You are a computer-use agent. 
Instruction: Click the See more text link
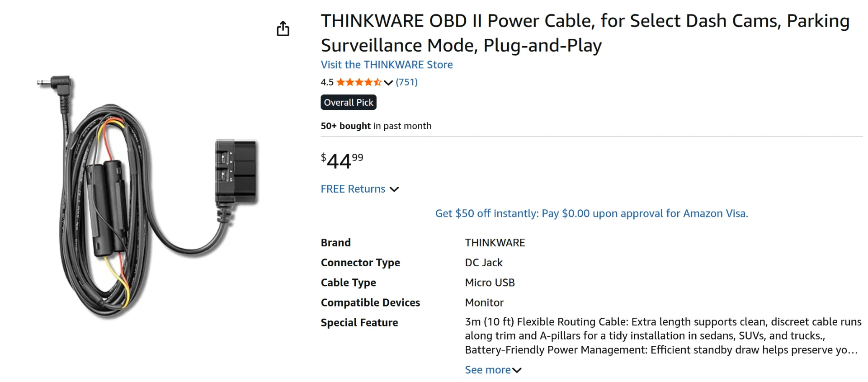[x=487, y=370]
